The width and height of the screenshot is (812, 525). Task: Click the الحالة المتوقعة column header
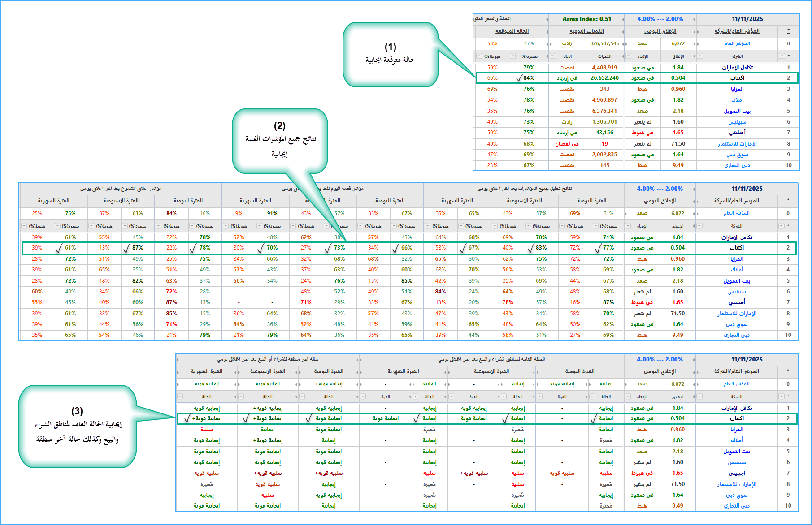point(512,31)
